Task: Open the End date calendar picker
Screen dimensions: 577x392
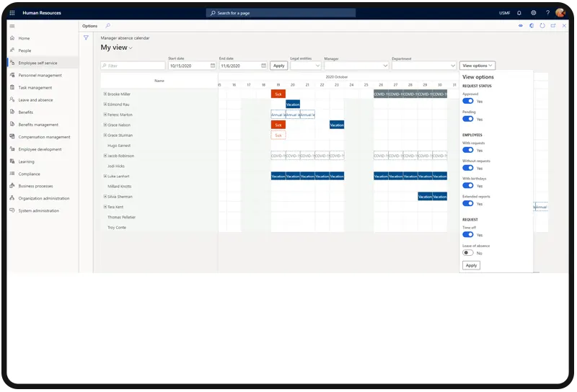Action: 264,66
